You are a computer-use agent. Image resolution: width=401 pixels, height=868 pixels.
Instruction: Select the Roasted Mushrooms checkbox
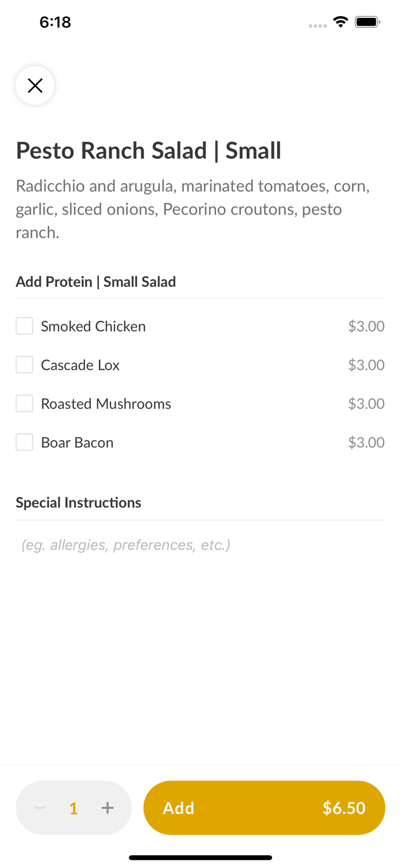click(x=24, y=403)
